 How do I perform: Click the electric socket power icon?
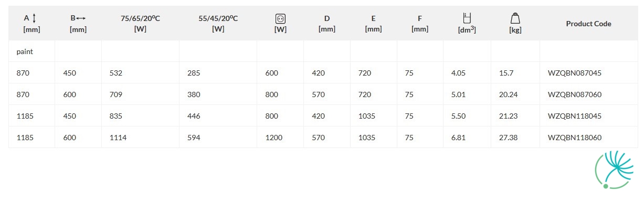[x=280, y=19]
